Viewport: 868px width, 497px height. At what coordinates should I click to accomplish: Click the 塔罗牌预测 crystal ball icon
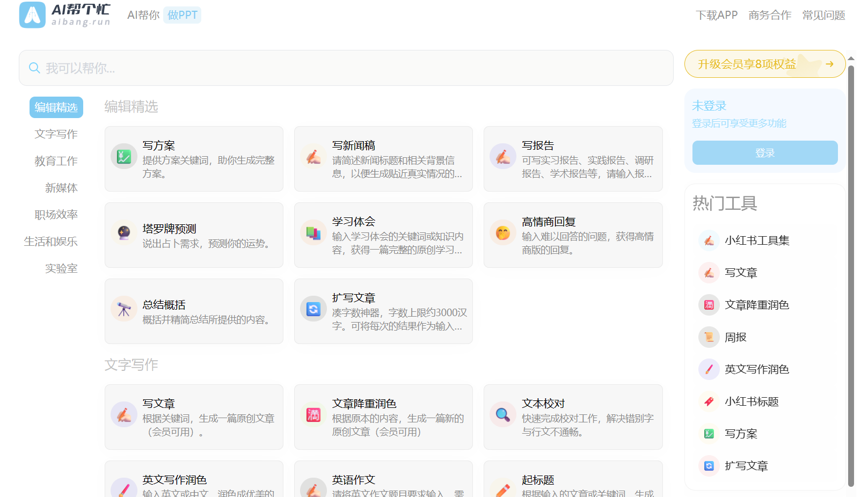point(124,234)
